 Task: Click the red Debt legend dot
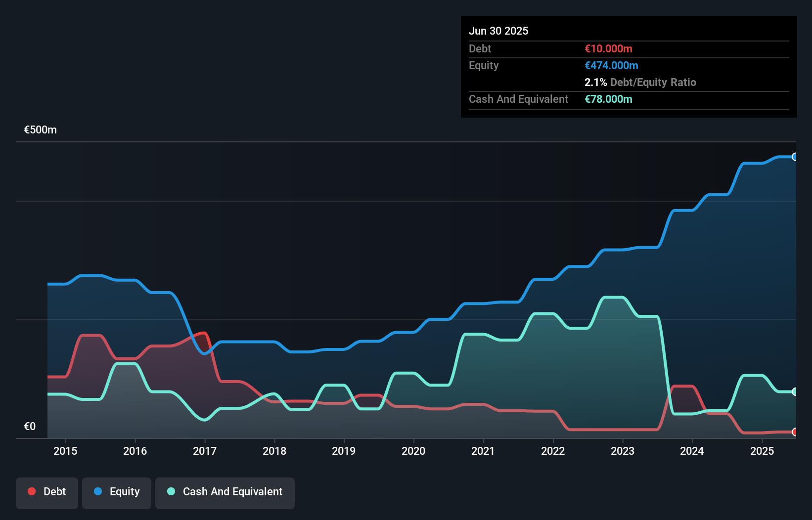click(32, 491)
